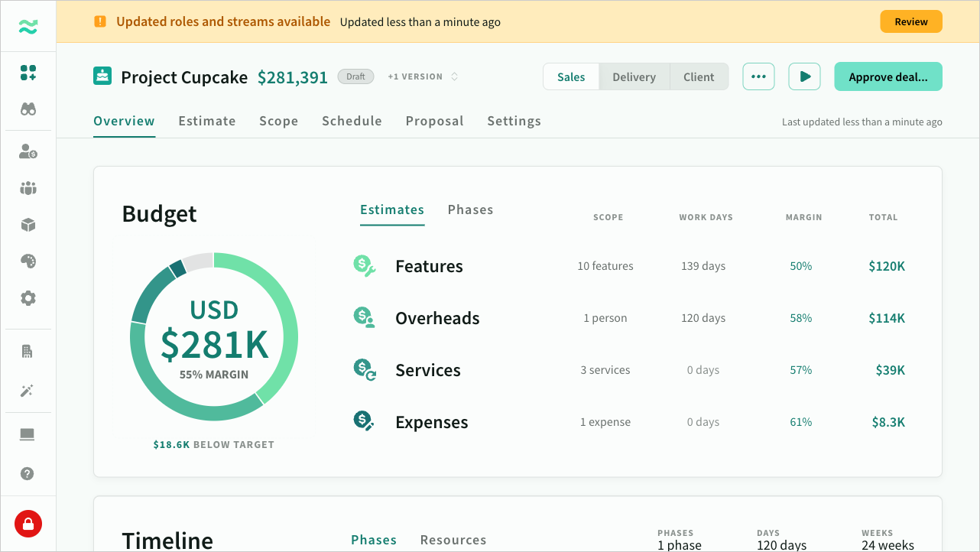Open the person-with-dollar rates sidebar icon
The image size is (980, 552).
pos(28,151)
